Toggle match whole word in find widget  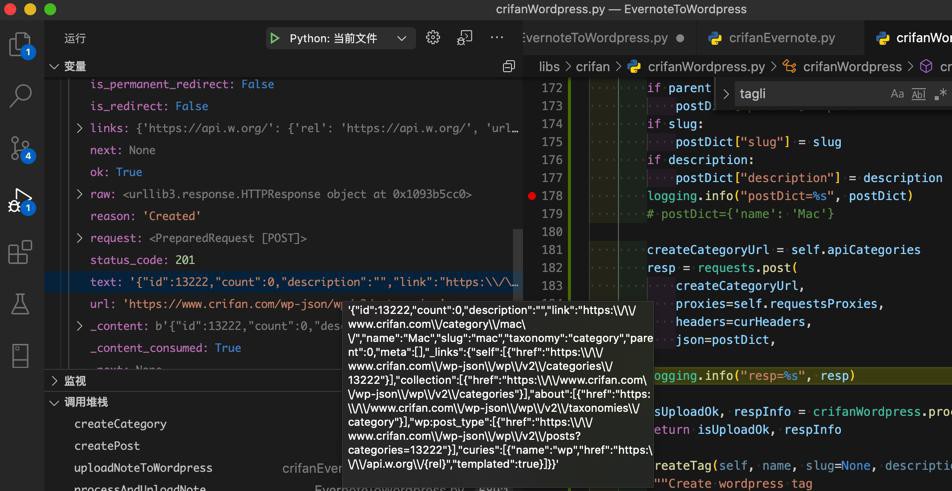919,94
